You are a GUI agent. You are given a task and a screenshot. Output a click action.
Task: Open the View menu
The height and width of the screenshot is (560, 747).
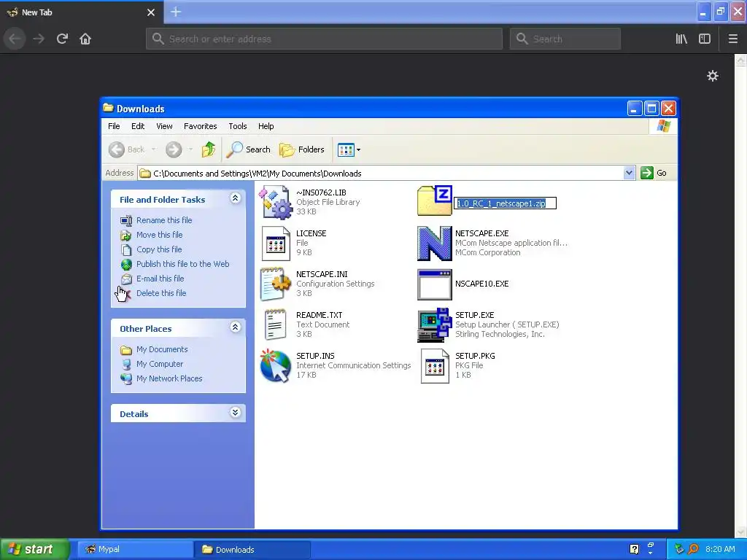[x=164, y=126]
